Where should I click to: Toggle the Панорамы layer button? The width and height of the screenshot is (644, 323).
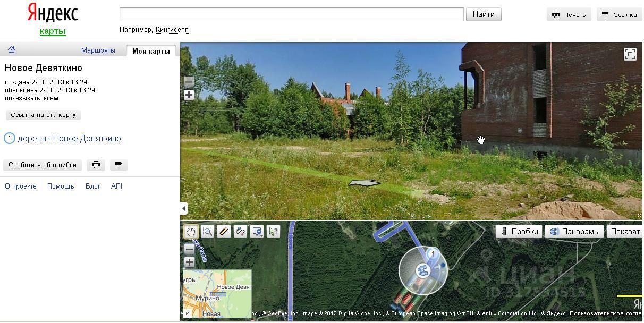click(x=575, y=232)
